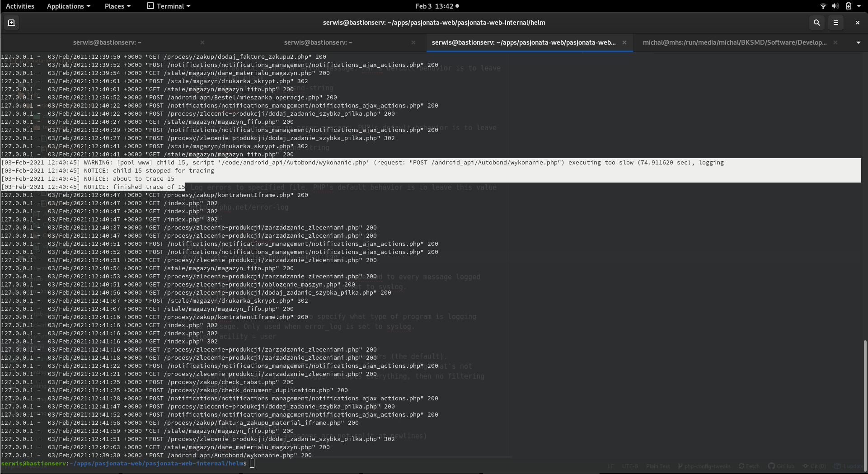Switch to michal@mhs BKSMD Software tab
The width and height of the screenshot is (868, 474).
pos(735,42)
